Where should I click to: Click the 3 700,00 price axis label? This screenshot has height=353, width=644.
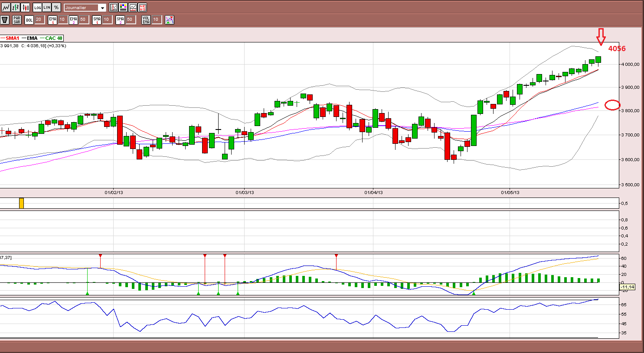click(630, 135)
